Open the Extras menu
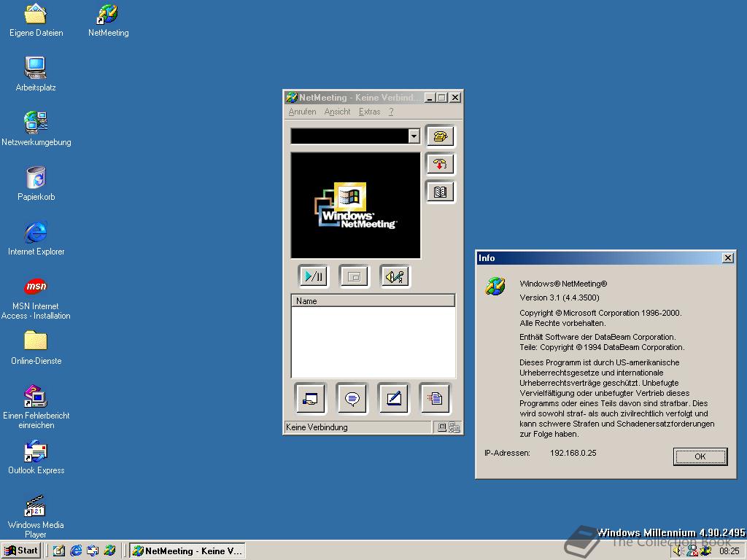The height and width of the screenshot is (560, 747). click(369, 112)
